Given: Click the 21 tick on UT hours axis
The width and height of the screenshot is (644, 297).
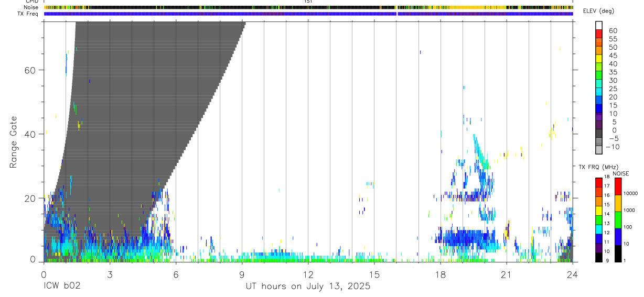Looking at the screenshot, I should (x=506, y=275).
